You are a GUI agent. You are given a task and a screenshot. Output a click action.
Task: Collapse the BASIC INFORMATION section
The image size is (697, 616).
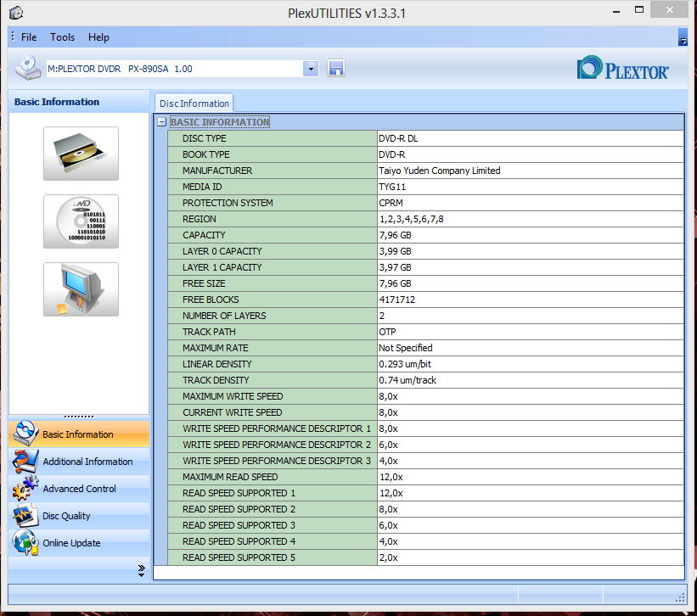[x=162, y=122]
